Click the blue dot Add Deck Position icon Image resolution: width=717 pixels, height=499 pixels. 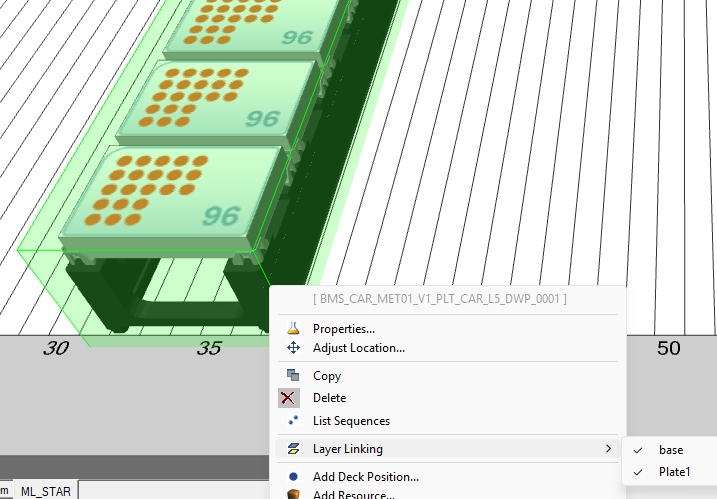pyautogui.click(x=293, y=477)
